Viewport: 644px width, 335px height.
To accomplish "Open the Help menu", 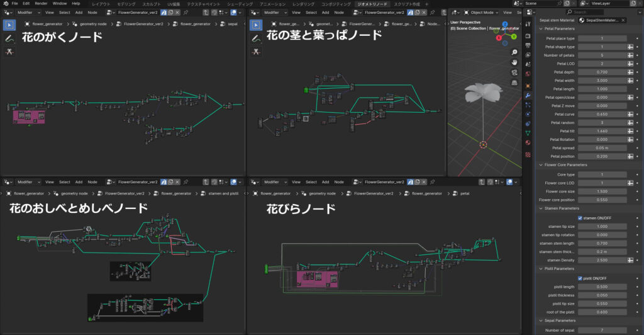I will click(x=76, y=3).
